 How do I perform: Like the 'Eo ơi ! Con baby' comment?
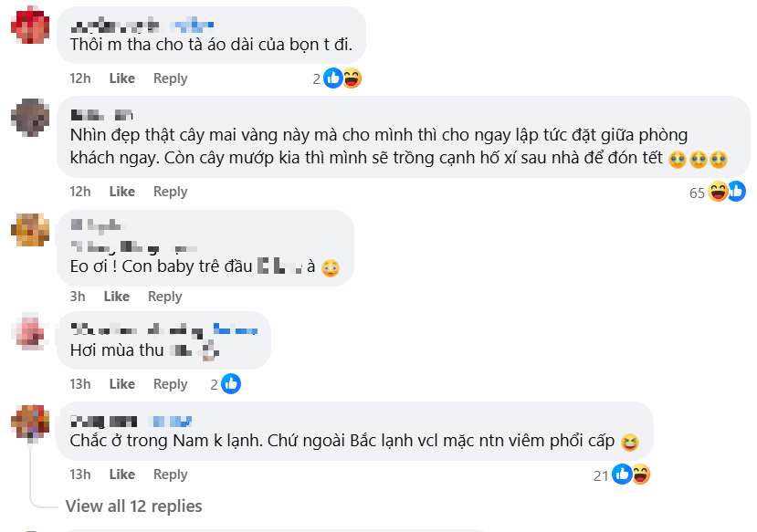[x=116, y=297]
